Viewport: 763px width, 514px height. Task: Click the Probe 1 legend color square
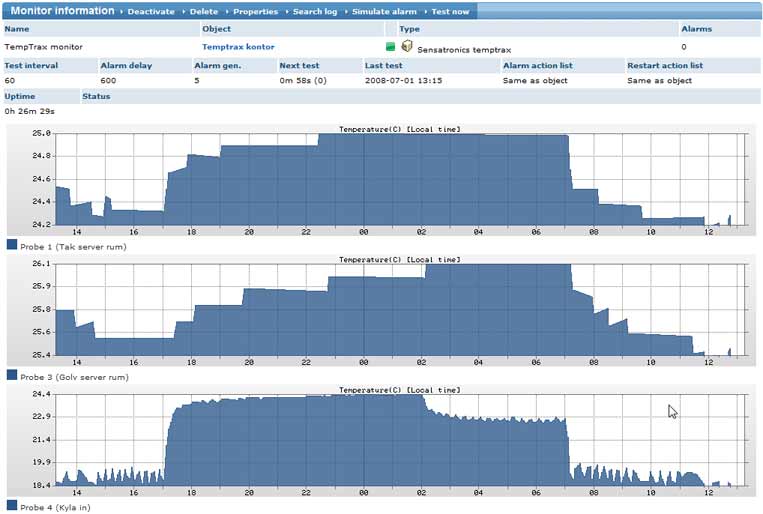[x=12, y=245]
